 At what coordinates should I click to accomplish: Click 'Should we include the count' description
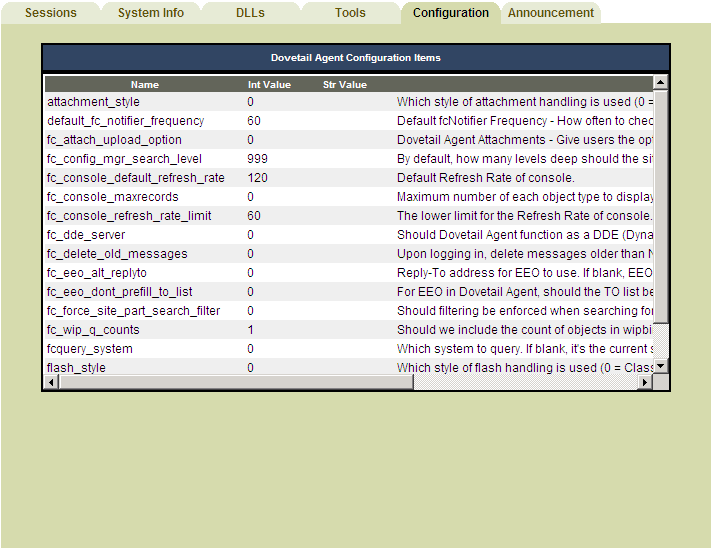click(524, 330)
